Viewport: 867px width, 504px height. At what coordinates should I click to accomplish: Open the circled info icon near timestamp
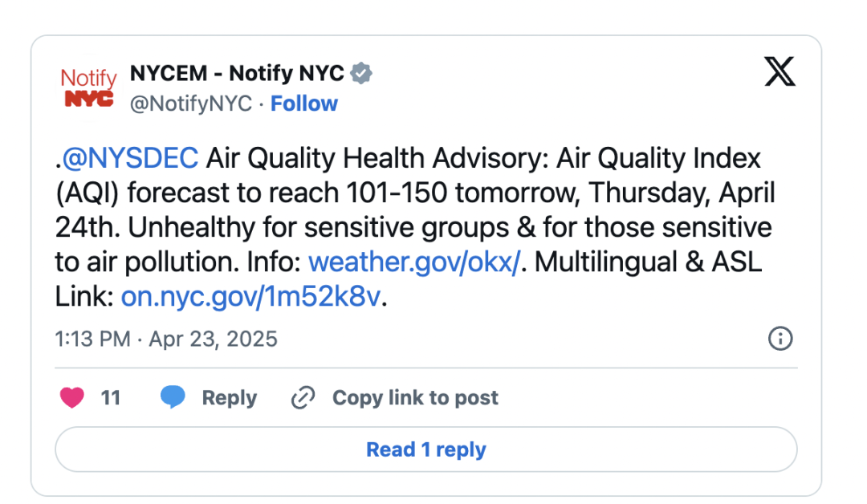780,338
